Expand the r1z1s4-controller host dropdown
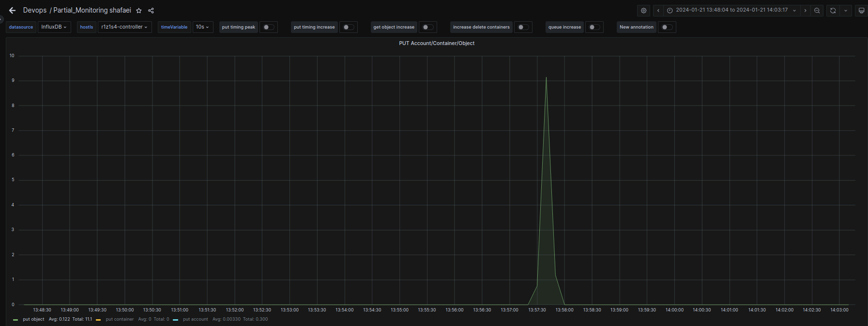868x326 pixels. click(x=124, y=27)
